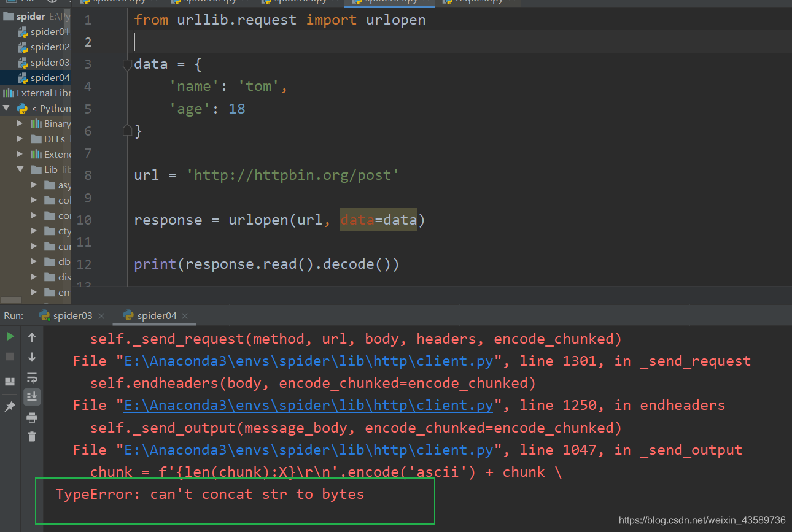Expand the Extended node arrow
The image size is (792, 532).
(20, 155)
